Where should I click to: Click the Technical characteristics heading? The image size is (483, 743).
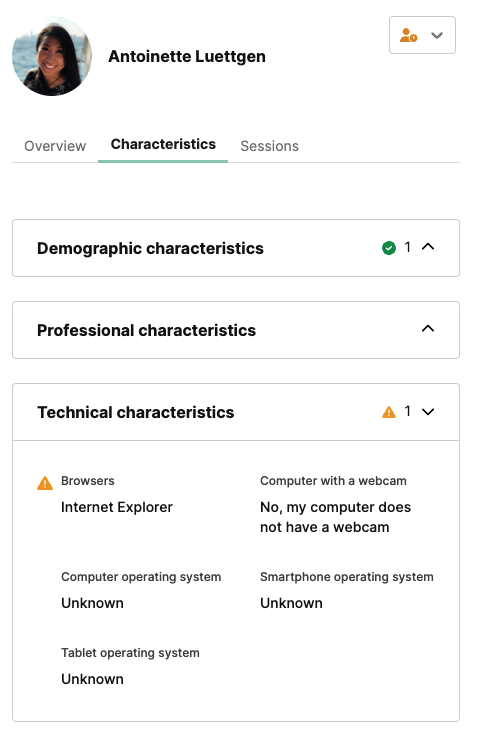[x=136, y=412]
